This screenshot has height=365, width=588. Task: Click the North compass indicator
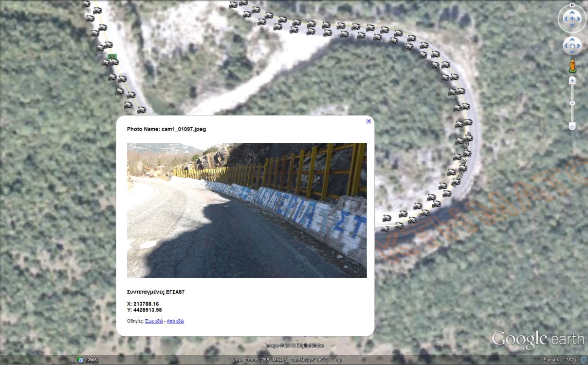572,5
